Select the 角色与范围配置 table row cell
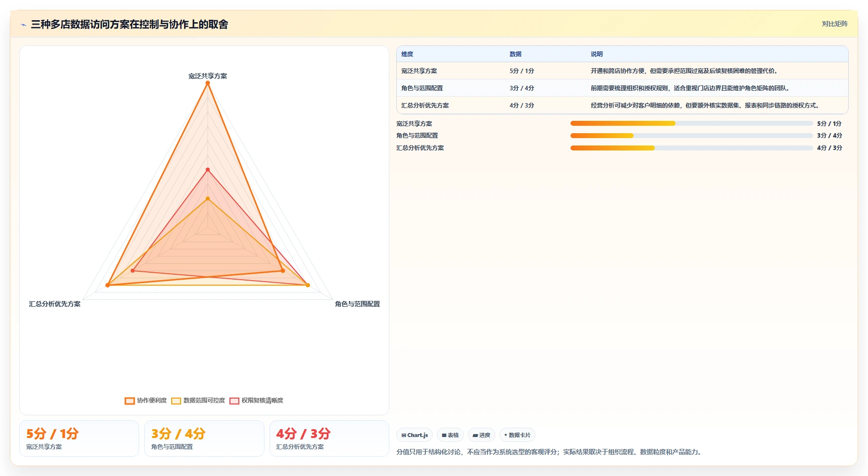This screenshot has height=476, width=868. tap(422, 88)
